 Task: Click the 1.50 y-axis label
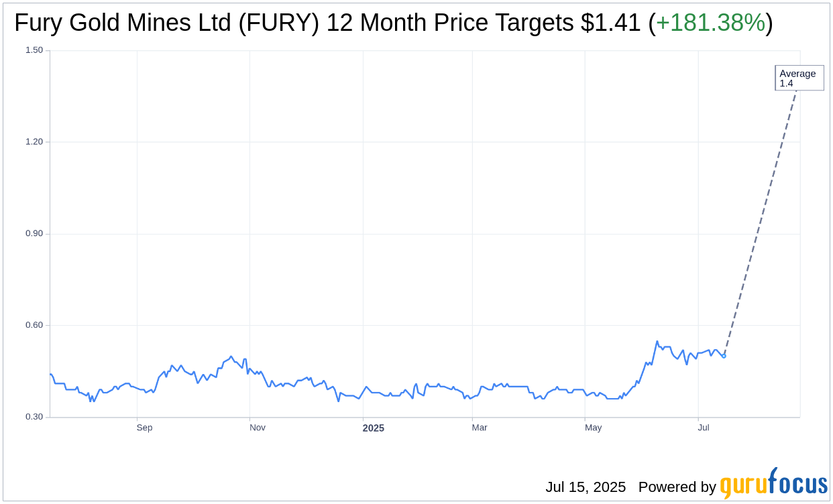[34, 50]
